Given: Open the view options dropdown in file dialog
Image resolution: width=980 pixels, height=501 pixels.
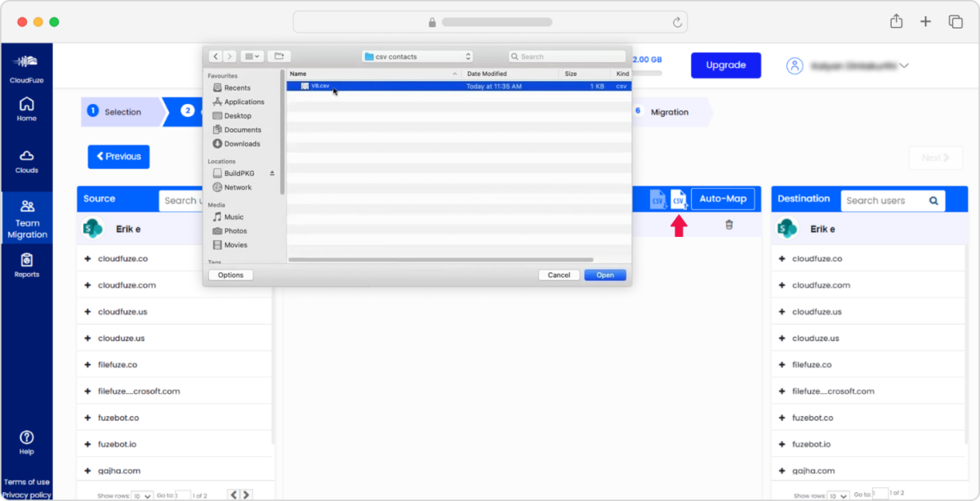Looking at the screenshot, I should click(253, 56).
